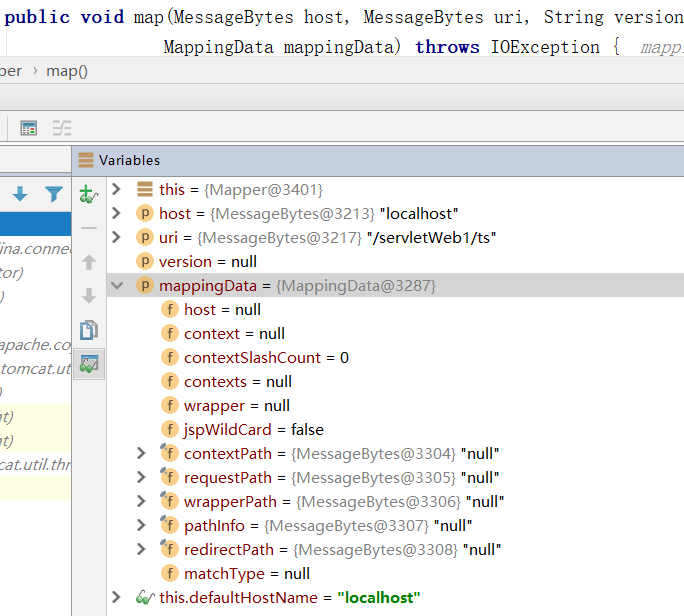Screen dimensions: 684x616
Task: Select the 'context = null' row
Action: tap(395, 334)
